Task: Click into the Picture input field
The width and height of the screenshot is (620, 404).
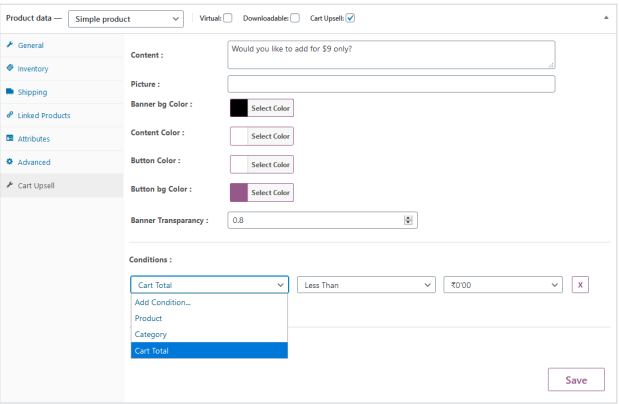Action: click(x=391, y=84)
